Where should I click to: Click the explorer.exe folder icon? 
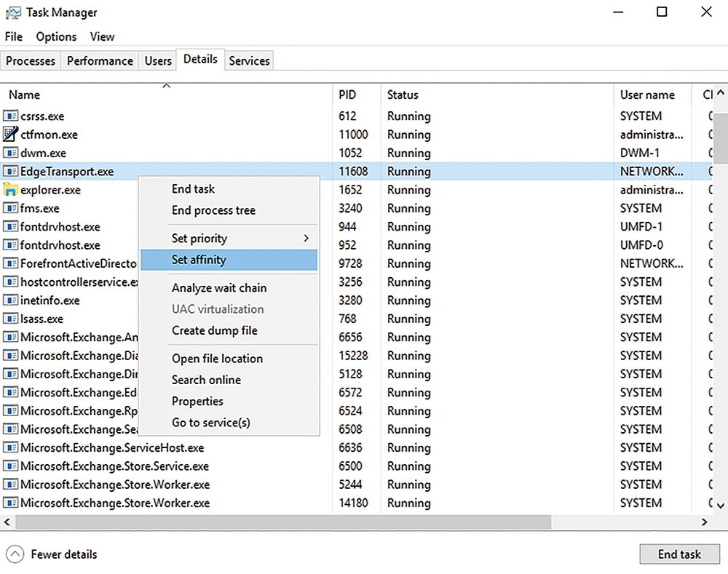[x=10, y=189]
